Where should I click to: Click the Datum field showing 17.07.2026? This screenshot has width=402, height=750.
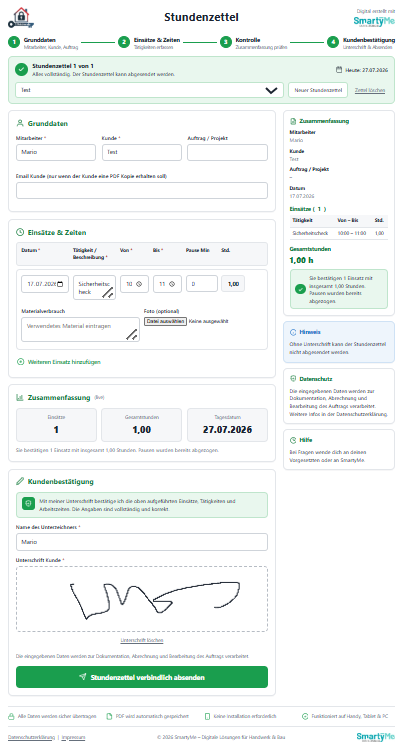[45, 284]
